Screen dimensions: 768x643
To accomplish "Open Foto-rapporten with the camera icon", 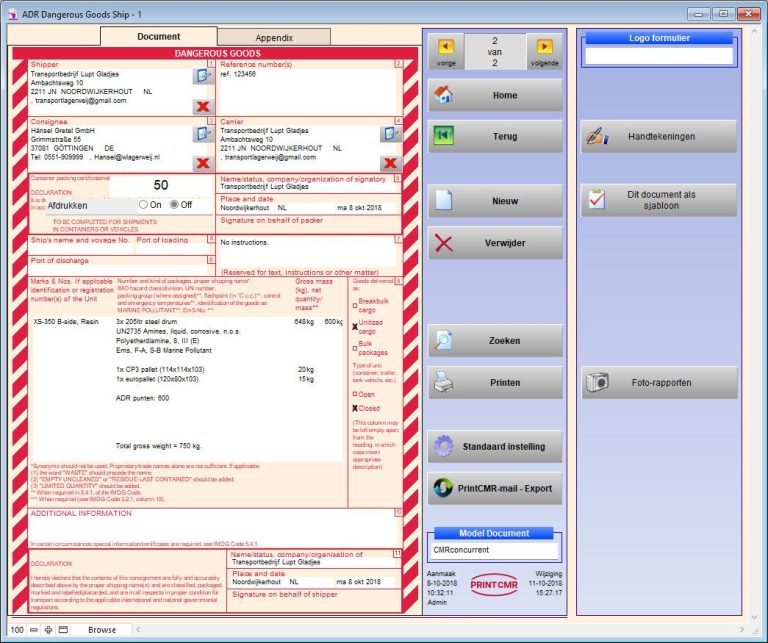I will pyautogui.click(x=659, y=382).
